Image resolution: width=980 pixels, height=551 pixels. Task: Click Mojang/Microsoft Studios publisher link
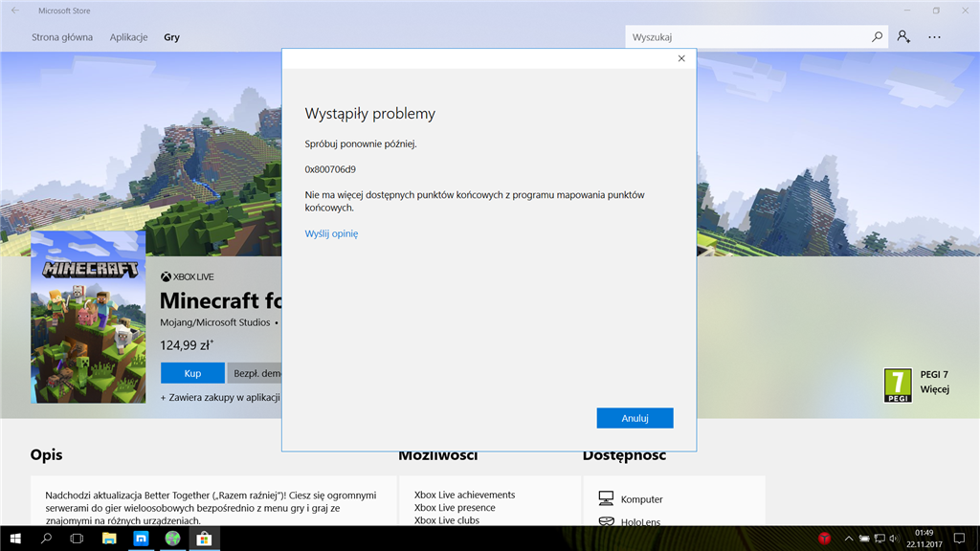pyautogui.click(x=215, y=322)
